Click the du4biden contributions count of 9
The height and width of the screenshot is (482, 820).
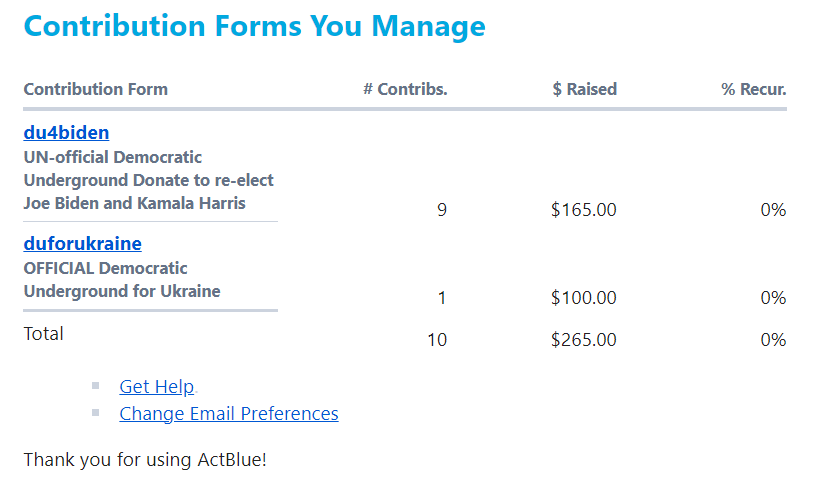pos(442,210)
